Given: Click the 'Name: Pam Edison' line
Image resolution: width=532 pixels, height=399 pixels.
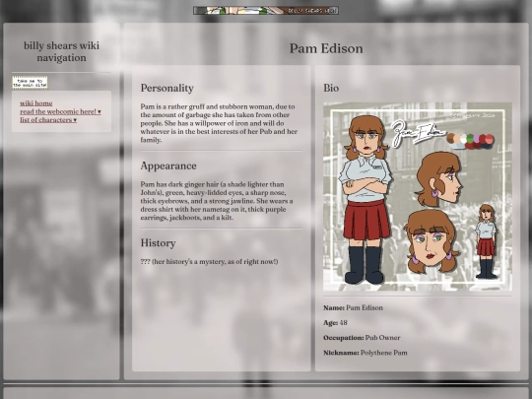Looking at the screenshot, I should point(353,308).
